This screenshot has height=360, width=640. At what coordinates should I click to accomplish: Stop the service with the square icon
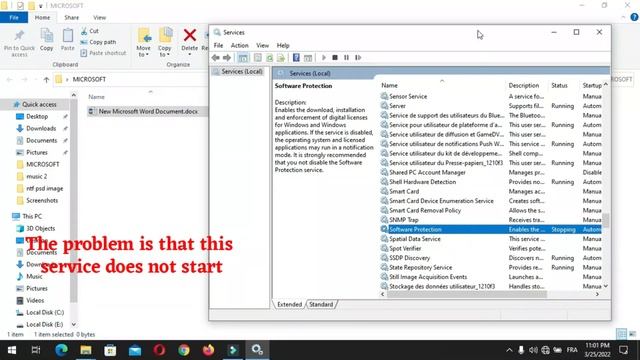pos(335,58)
